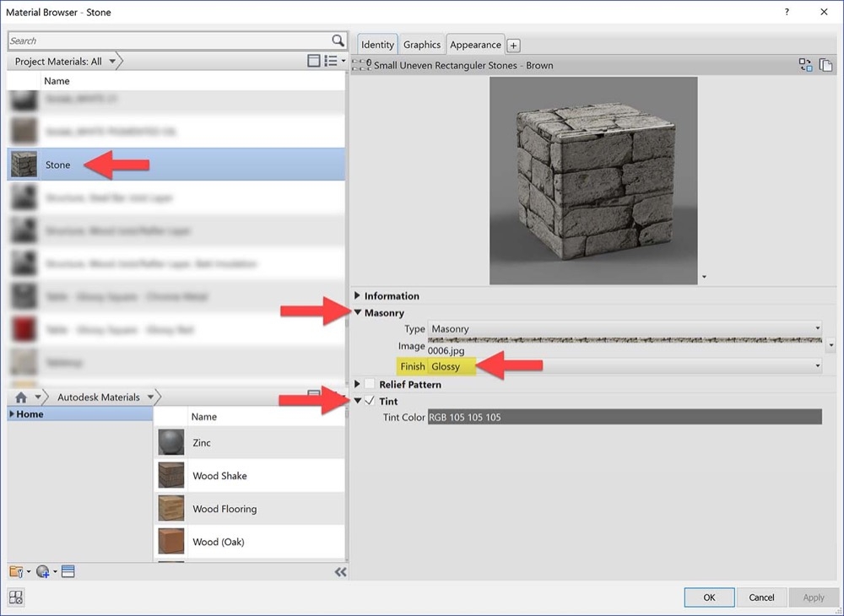
Task: Click the duplicate asset icon
Action: coord(826,64)
